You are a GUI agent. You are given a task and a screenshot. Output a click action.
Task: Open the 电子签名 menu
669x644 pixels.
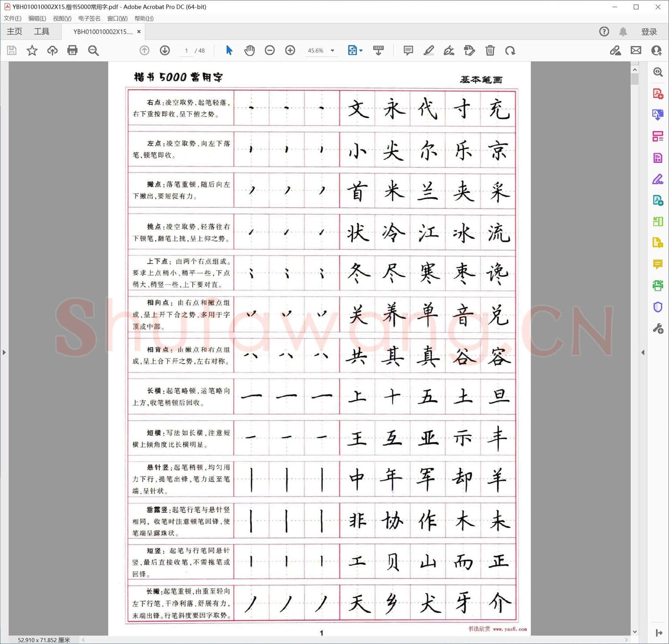tap(89, 18)
